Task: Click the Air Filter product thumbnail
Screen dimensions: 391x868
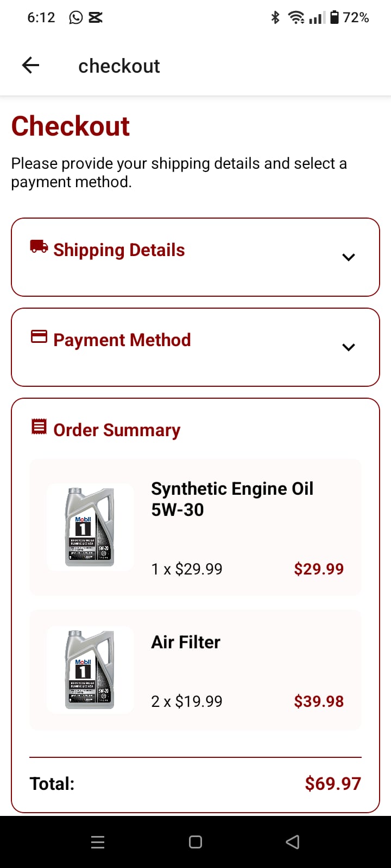Action: tap(90, 669)
